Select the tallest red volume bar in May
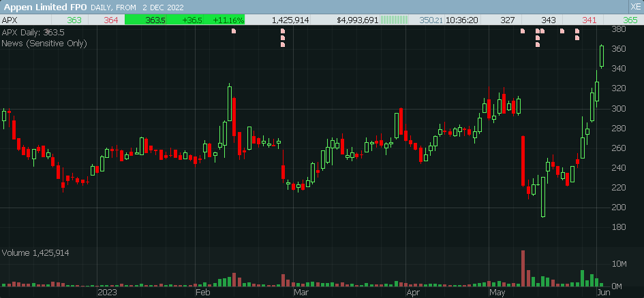The width and height of the screenshot is (644, 298). point(523,268)
